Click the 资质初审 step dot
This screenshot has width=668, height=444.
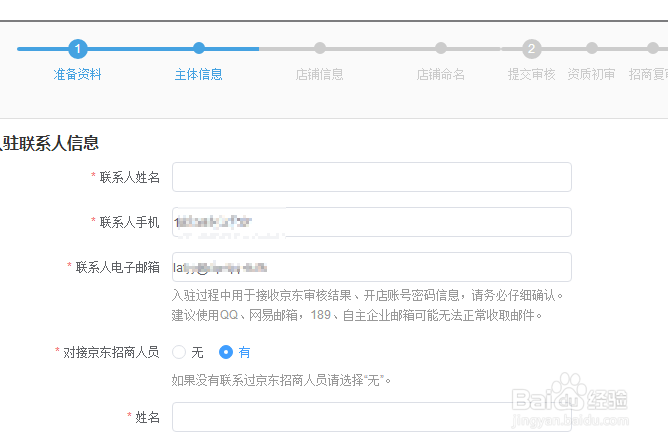(592, 49)
